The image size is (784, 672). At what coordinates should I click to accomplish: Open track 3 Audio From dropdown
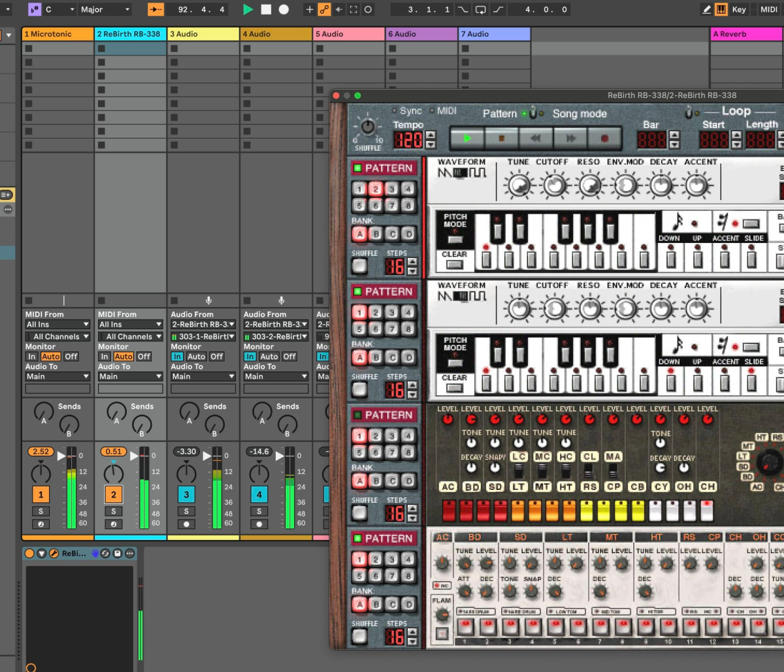tap(203, 325)
